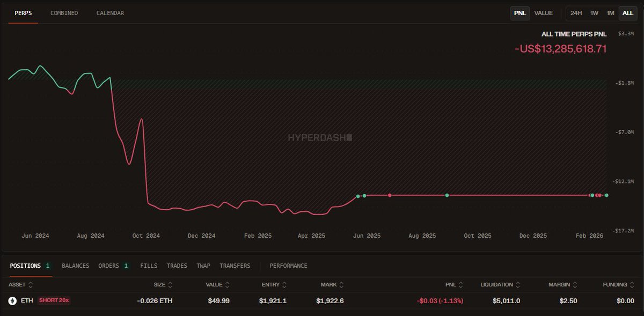Click liquidation price $5,011.0
This screenshot has width=644, height=316.
point(506,301)
